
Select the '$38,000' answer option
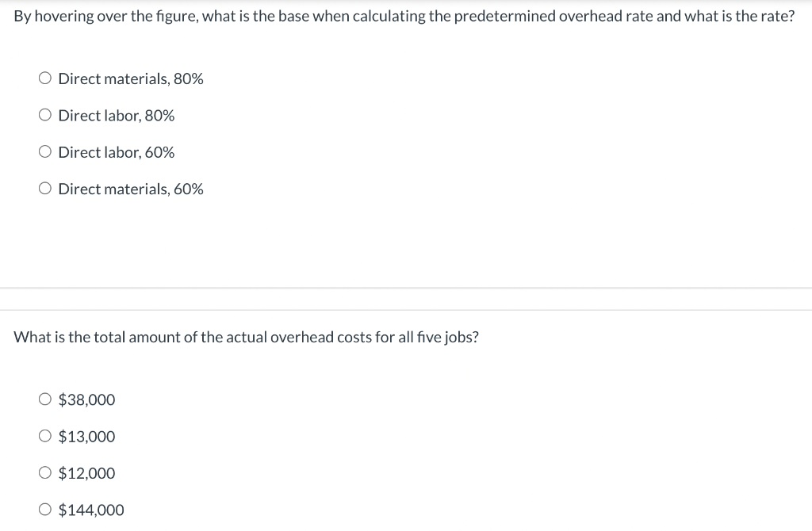(x=45, y=399)
